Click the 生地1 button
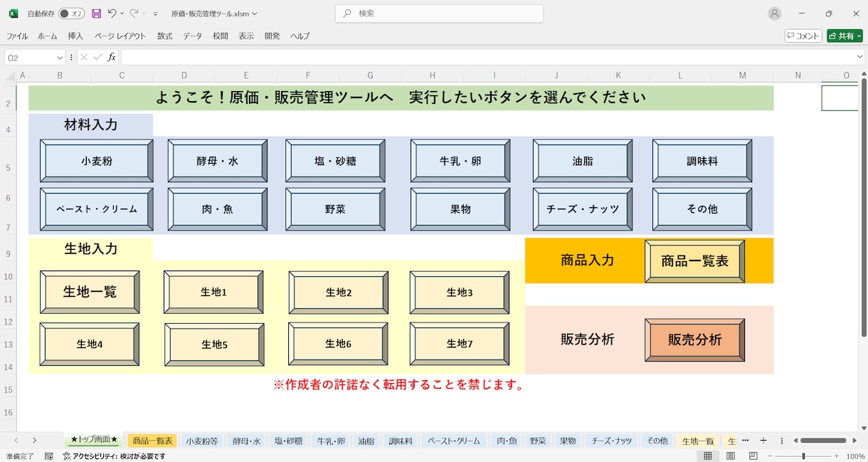 [213, 292]
